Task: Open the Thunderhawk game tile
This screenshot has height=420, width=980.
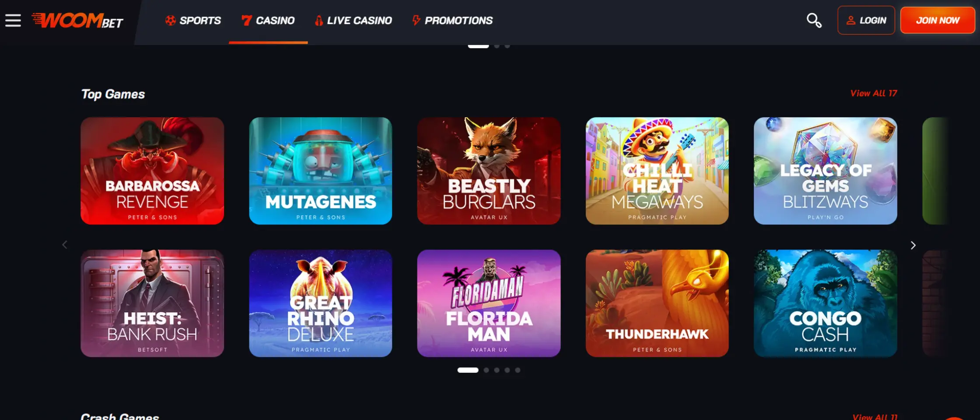Action: click(657, 303)
